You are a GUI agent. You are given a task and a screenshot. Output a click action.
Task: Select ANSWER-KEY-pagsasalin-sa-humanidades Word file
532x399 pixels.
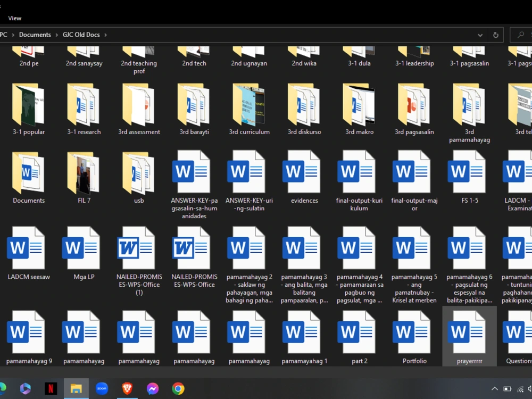[194, 185]
